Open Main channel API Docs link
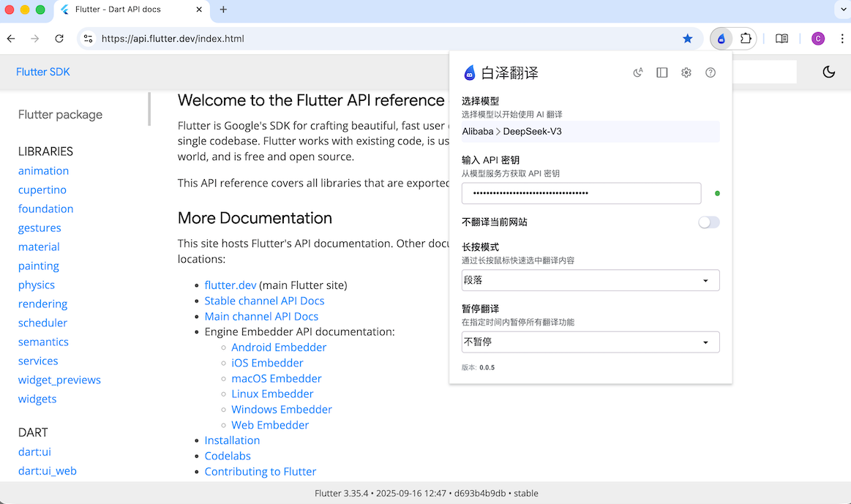The width and height of the screenshot is (851, 504). click(x=261, y=316)
